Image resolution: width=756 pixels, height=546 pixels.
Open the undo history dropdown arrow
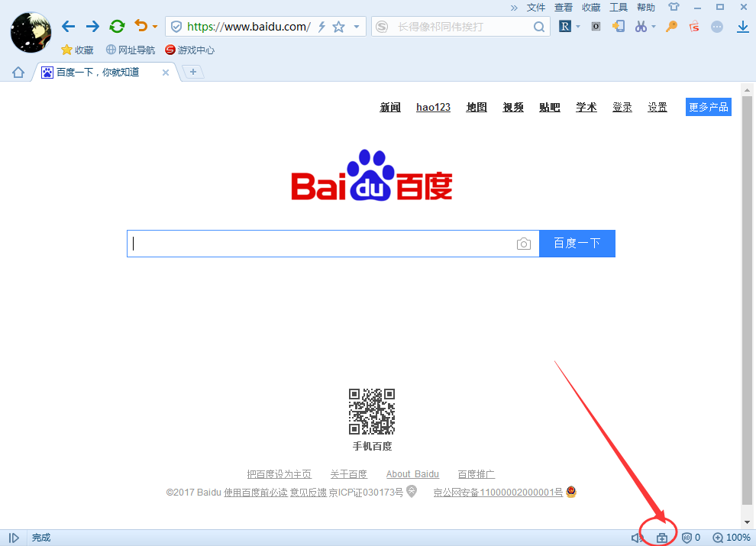pyautogui.click(x=155, y=27)
